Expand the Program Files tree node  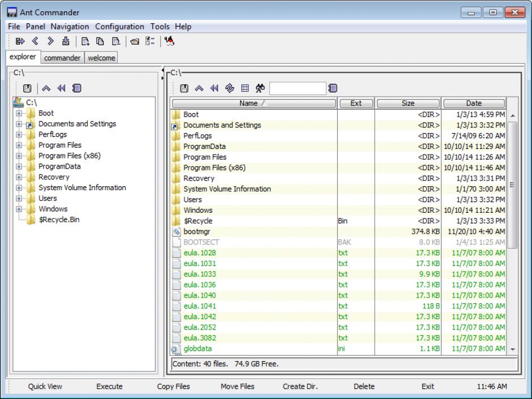pos(19,145)
